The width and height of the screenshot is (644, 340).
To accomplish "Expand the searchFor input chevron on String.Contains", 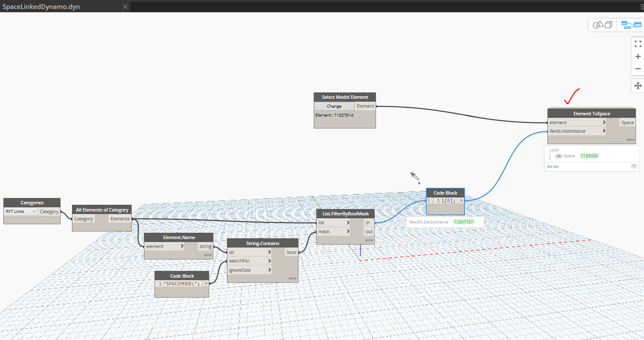I will click(270, 261).
